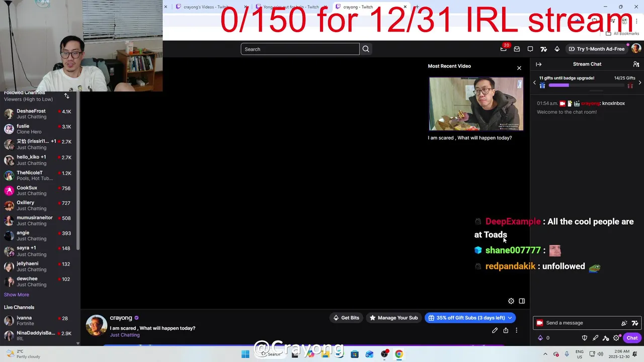Open jellyhaeni channel in sidebar
Image resolution: width=644 pixels, height=362 pixels.
(x=39, y=266)
